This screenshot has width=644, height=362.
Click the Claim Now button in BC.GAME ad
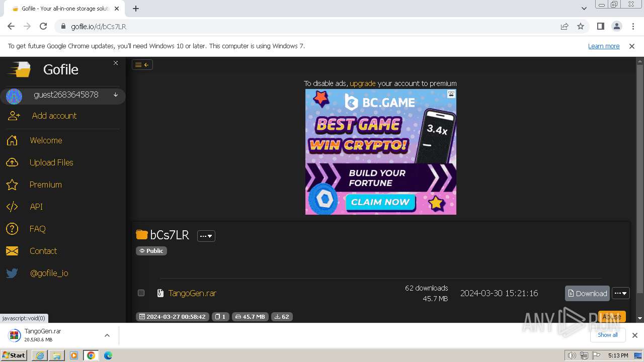(380, 202)
